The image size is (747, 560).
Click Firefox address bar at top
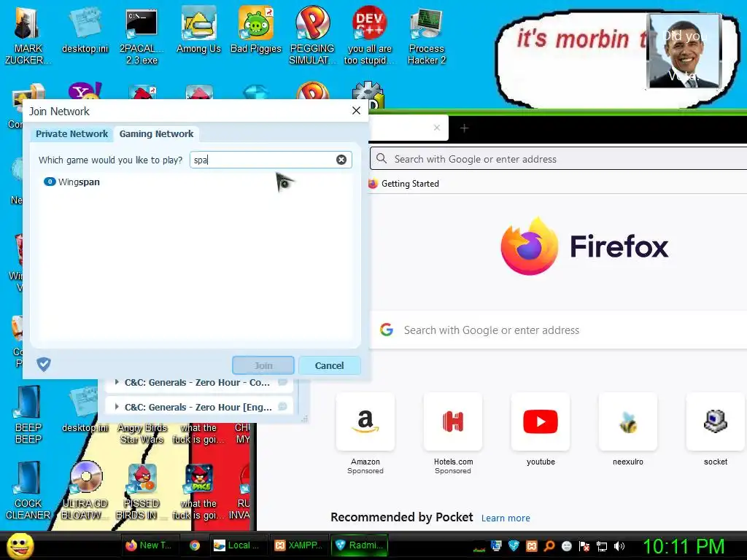tap(558, 159)
